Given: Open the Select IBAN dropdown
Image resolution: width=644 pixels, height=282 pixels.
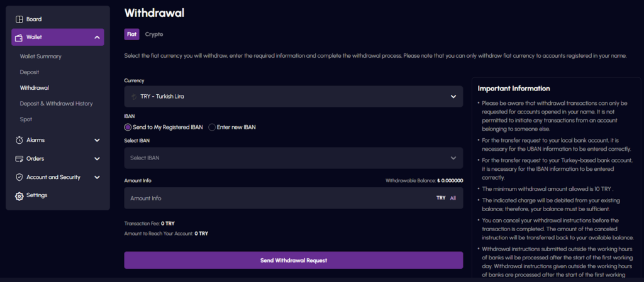Looking at the screenshot, I should (294, 158).
